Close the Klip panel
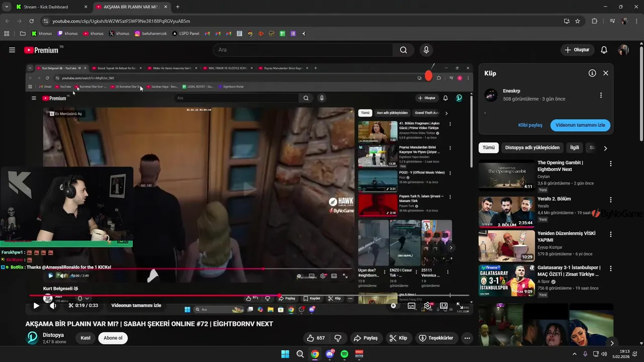 click(606, 73)
